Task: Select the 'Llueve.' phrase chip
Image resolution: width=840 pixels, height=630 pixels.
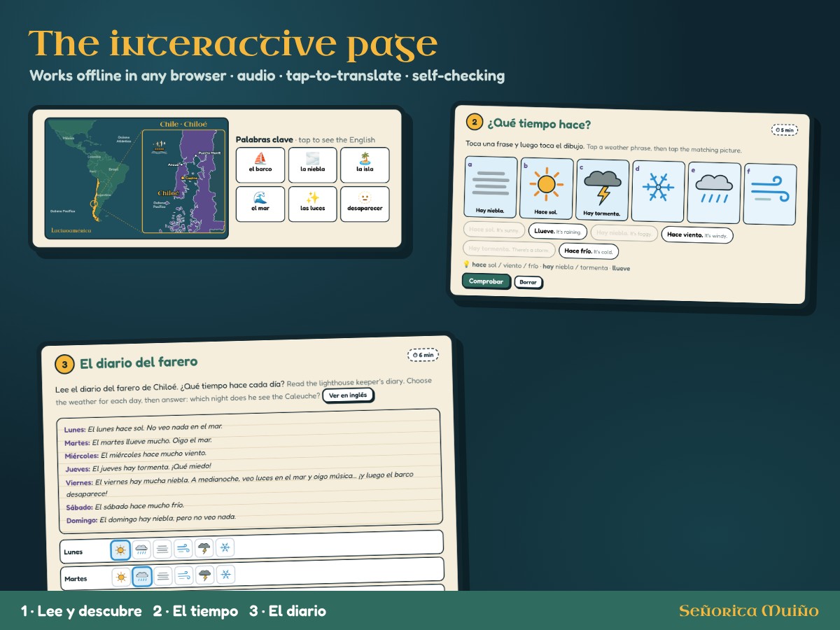Action: pyautogui.click(x=557, y=231)
